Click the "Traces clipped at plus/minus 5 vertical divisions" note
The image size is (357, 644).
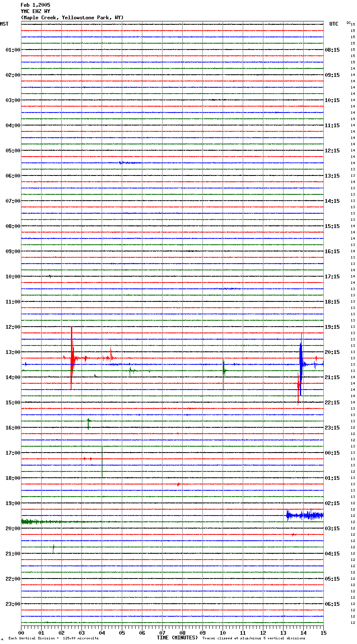pos(254,639)
